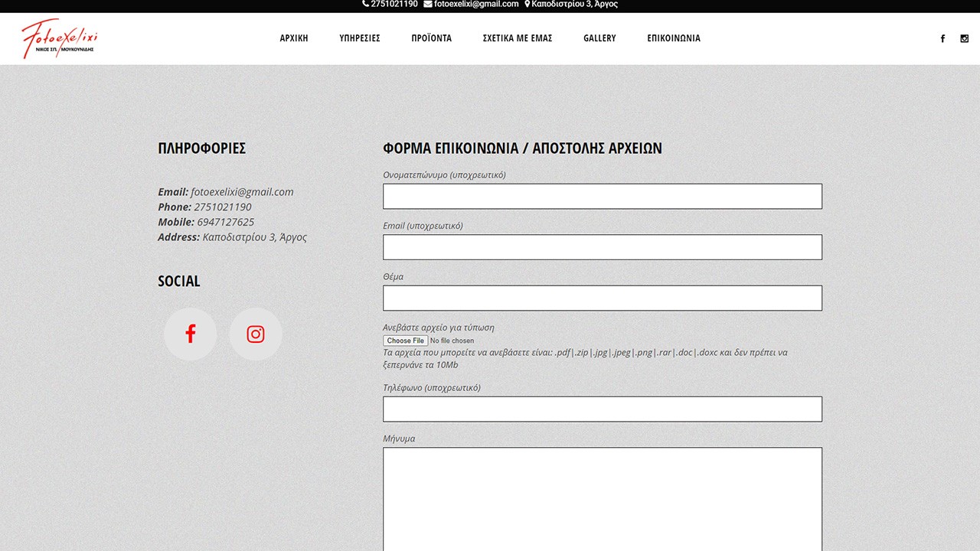Click inside the Μήνυμα text area
Image resolution: width=980 pixels, height=551 pixels.
pos(602,497)
